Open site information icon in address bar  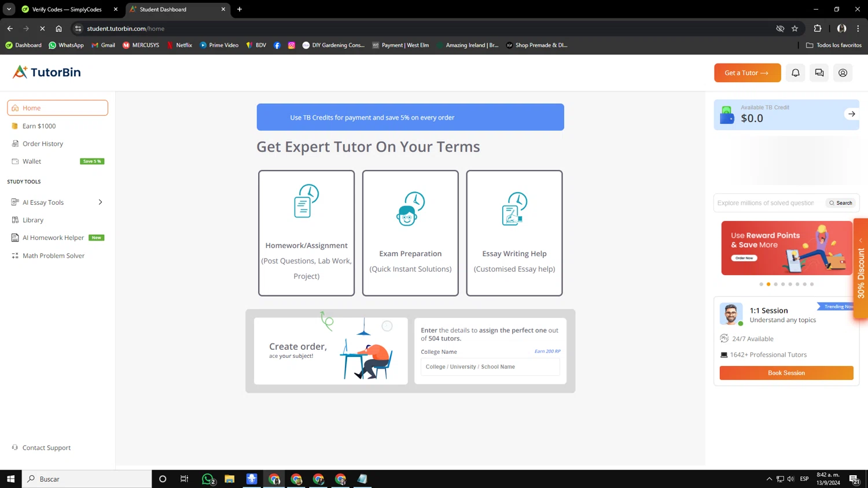(x=78, y=28)
